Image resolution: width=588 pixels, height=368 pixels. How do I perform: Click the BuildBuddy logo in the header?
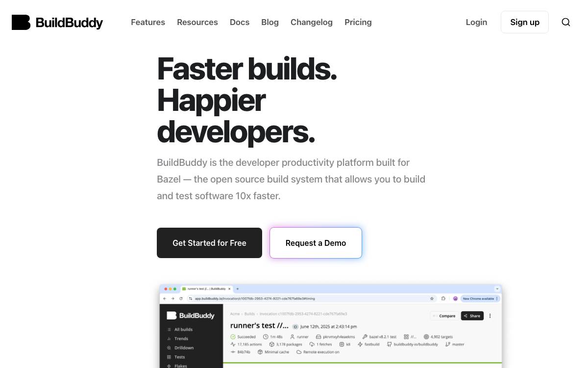[x=57, y=23]
